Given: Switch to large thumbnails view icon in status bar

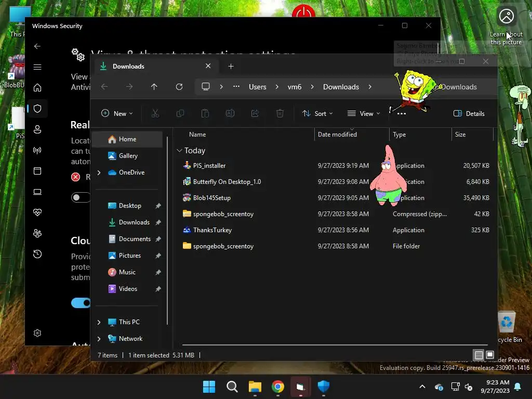Looking at the screenshot, I should [490, 355].
